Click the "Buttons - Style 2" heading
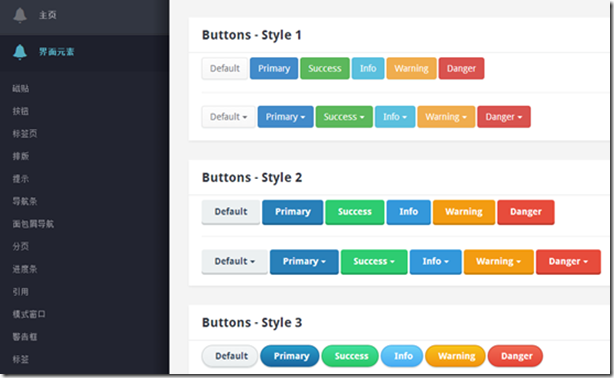This screenshot has width=614, height=378. 252,178
